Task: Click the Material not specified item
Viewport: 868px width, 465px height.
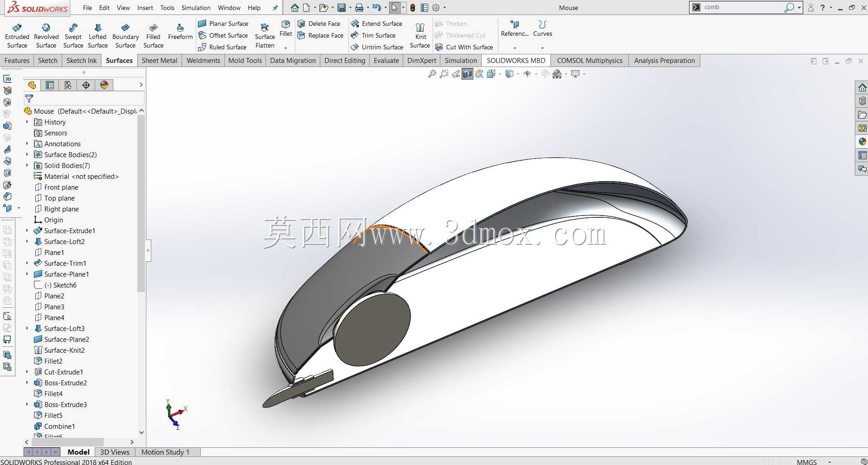Action: (x=76, y=177)
